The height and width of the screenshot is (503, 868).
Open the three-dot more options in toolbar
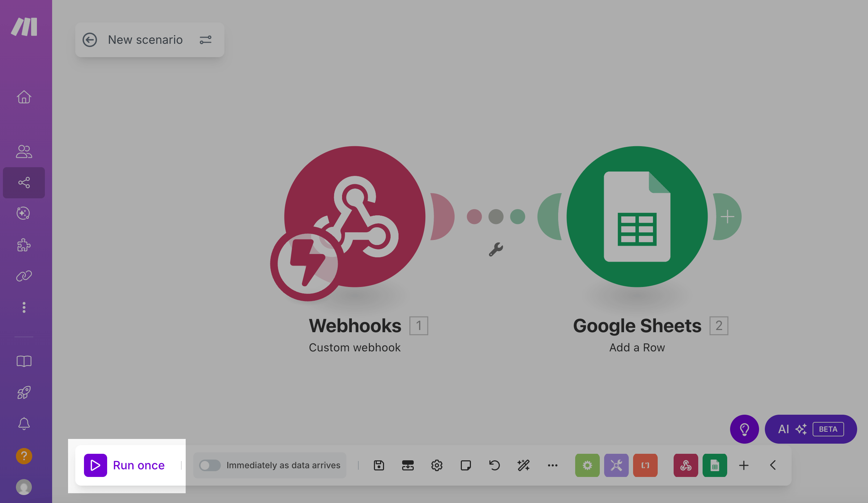pyautogui.click(x=552, y=465)
